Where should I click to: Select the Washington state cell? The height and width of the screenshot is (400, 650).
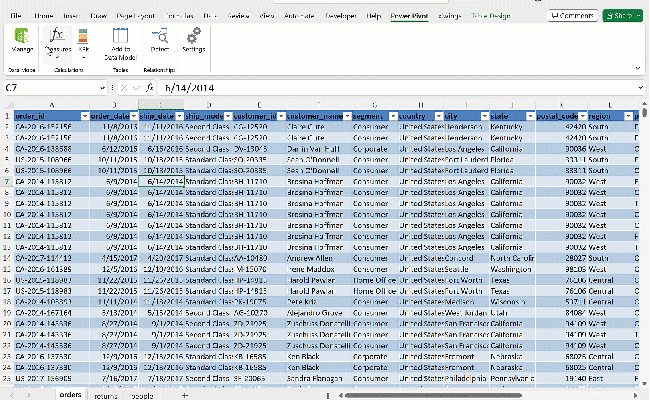click(512, 269)
